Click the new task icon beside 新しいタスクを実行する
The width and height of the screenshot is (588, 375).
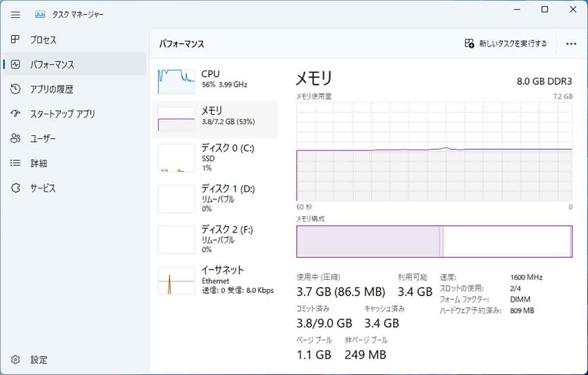coord(469,44)
